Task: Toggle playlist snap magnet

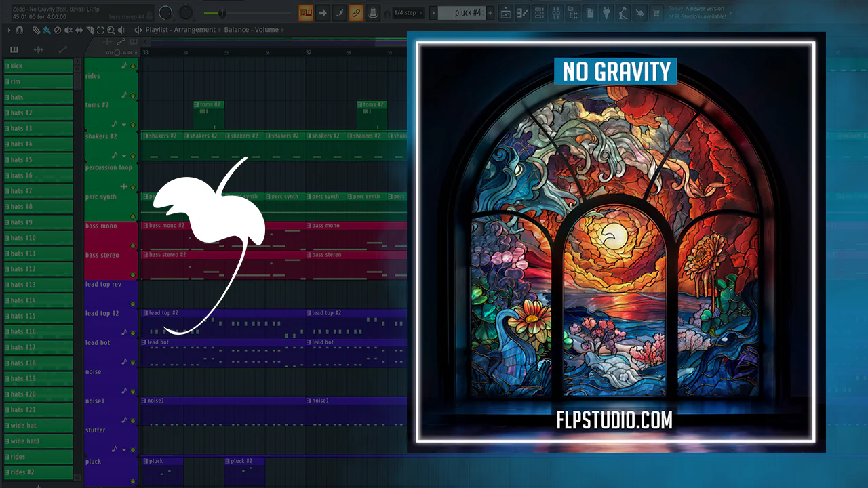Action: (19, 30)
